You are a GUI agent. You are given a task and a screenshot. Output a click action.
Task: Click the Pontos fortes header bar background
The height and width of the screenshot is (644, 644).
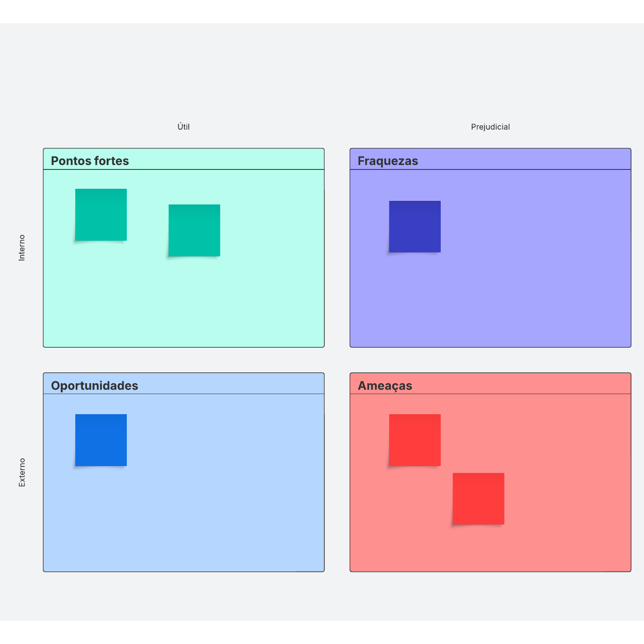[225, 159]
